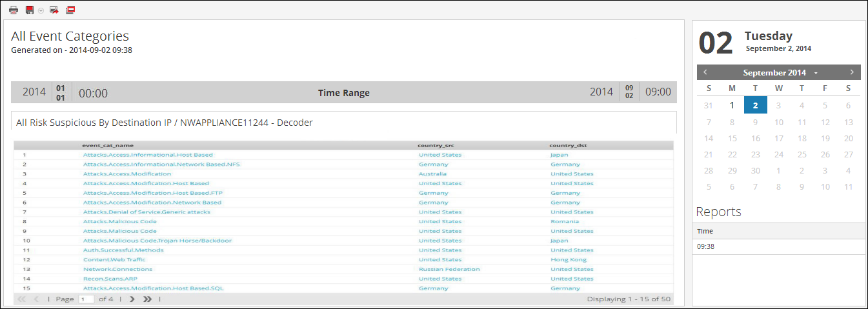868x309 pixels.
Task: Click the country_dst column header
Action: coord(568,146)
